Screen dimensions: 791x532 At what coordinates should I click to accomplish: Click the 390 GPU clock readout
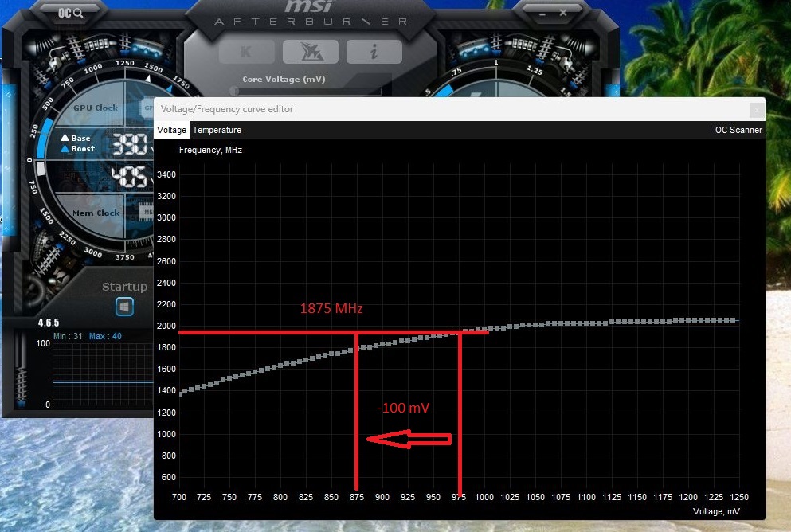130,144
